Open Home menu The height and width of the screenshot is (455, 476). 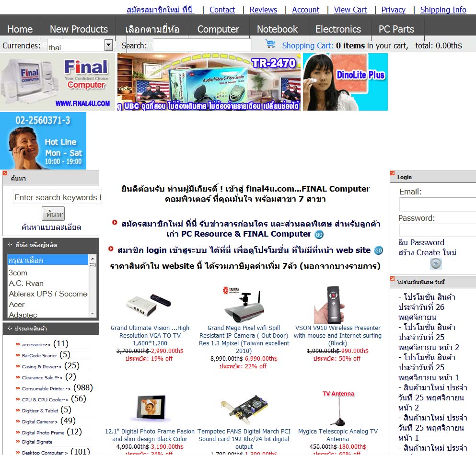point(20,29)
